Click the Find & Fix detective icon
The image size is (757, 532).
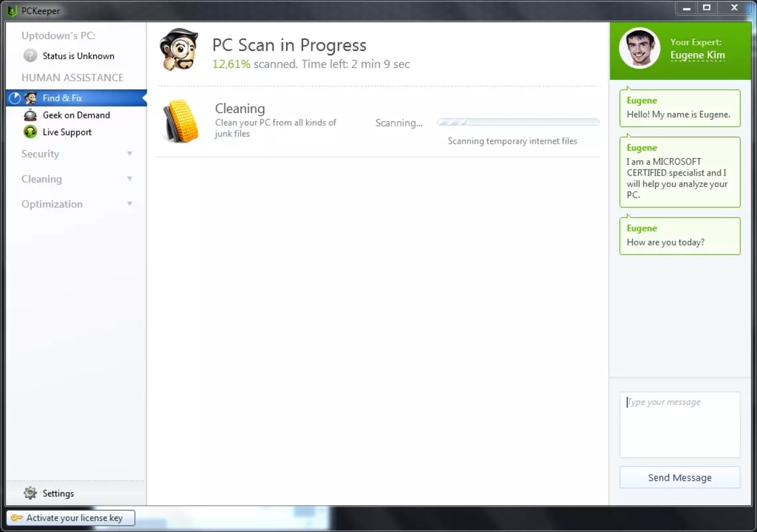click(31, 98)
